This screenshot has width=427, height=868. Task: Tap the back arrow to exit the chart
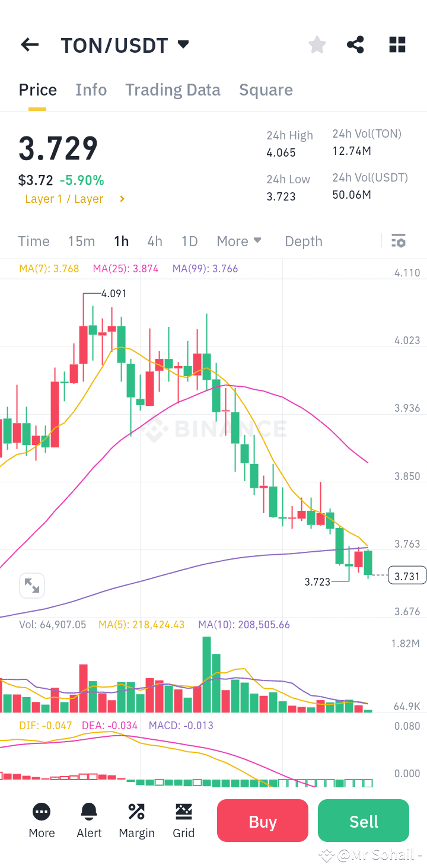pyautogui.click(x=29, y=44)
